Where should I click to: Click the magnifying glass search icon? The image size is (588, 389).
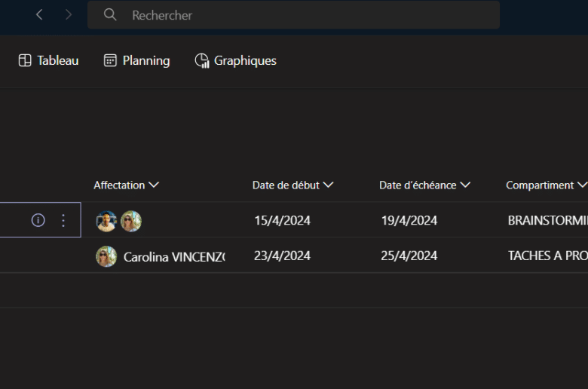click(x=110, y=15)
